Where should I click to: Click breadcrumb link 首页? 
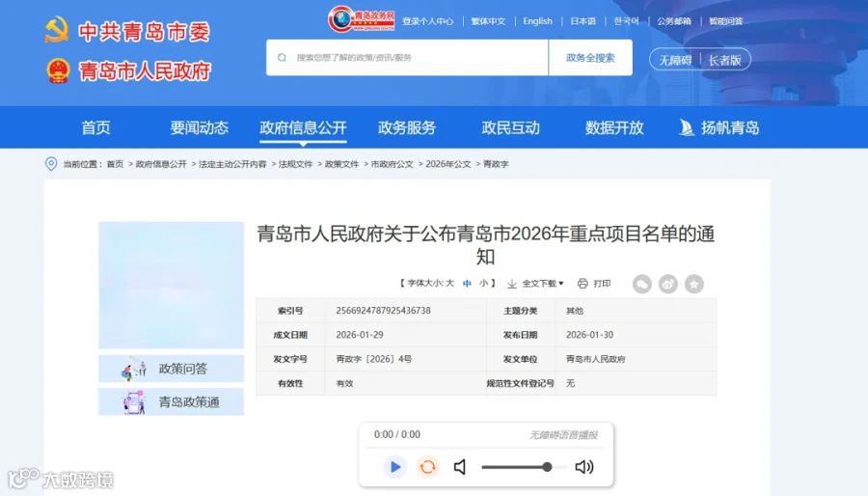tap(115, 164)
